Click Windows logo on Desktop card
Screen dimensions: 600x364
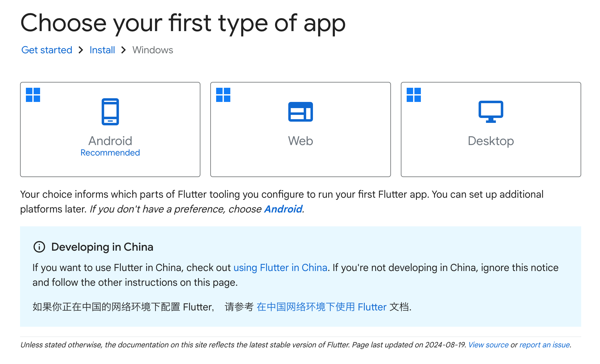[413, 95]
